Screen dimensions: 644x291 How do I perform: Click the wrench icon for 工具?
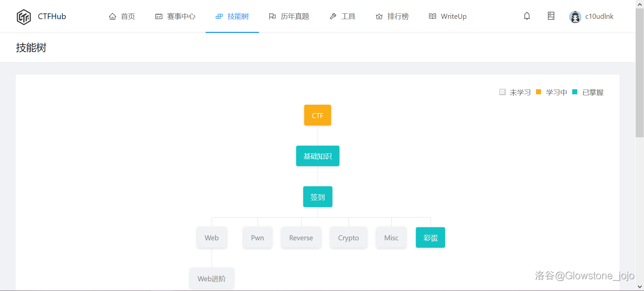click(x=333, y=16)
